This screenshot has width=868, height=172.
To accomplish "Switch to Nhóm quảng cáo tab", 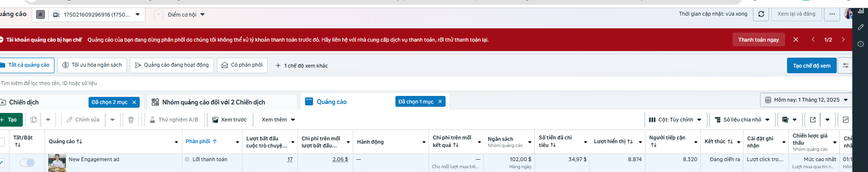I will coord(214,102).
